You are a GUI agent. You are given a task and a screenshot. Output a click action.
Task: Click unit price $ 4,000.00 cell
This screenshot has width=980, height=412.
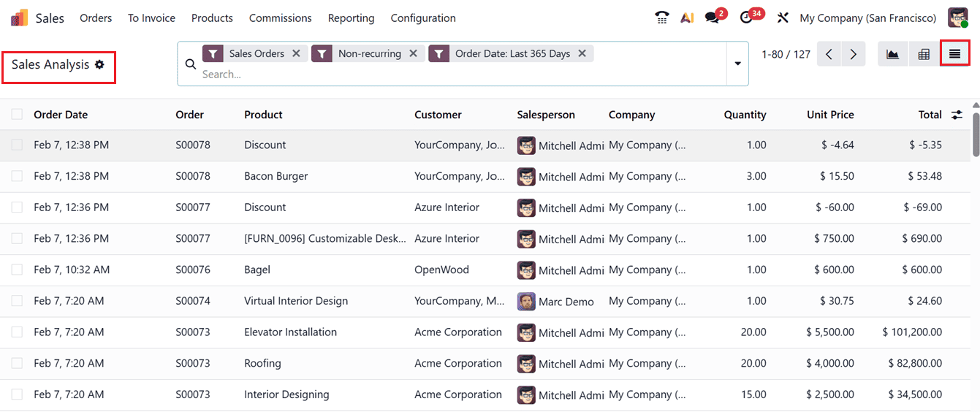pos(830,363)
